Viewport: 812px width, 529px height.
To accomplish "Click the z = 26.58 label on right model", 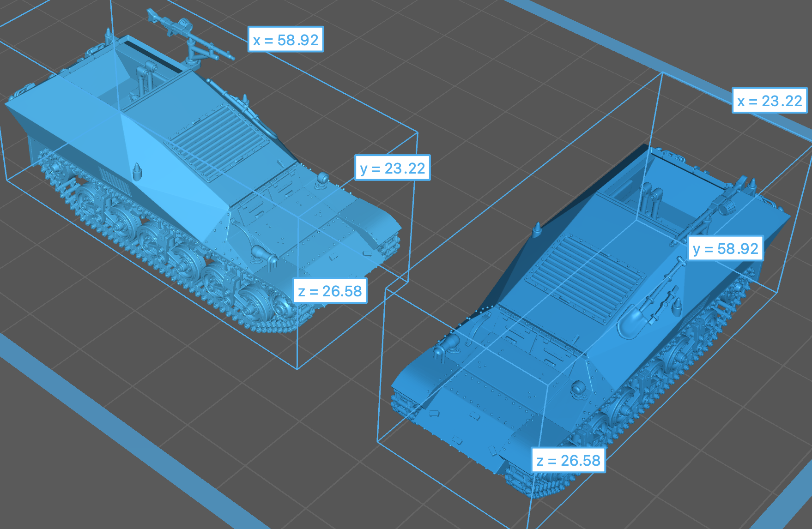I will click(568, 460).
